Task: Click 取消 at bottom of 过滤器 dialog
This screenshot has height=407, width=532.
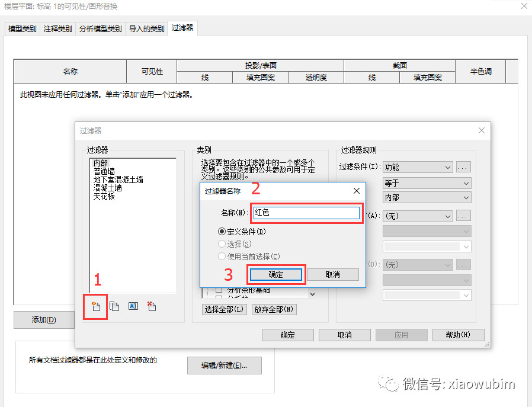Action: pyautogui.click(x=345, y=335)
